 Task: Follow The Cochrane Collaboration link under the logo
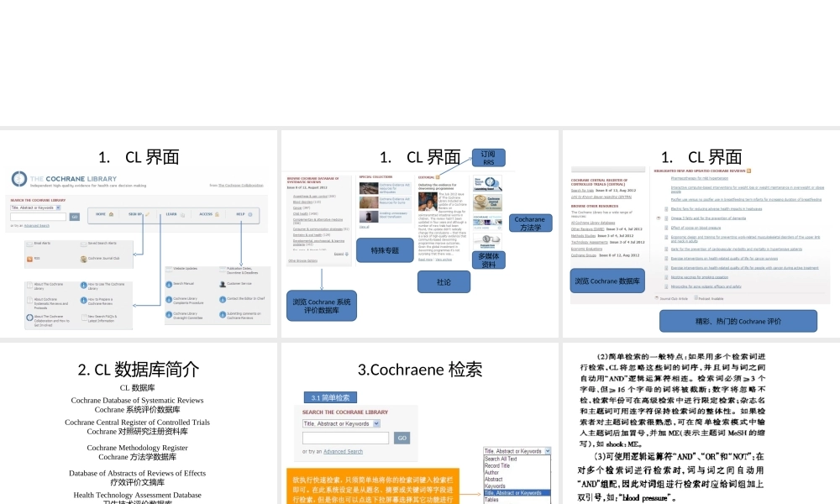click(x=240, y=186)
